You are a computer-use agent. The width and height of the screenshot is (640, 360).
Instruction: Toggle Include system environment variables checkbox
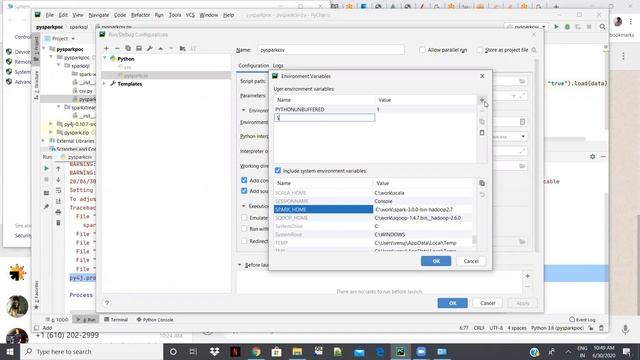point(278,171)
